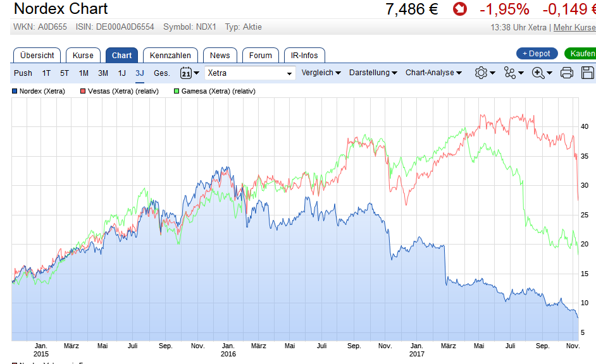Expand the Vergleich menu
Image resolution: width=596 pixels, height=364 pixels.
321,73
